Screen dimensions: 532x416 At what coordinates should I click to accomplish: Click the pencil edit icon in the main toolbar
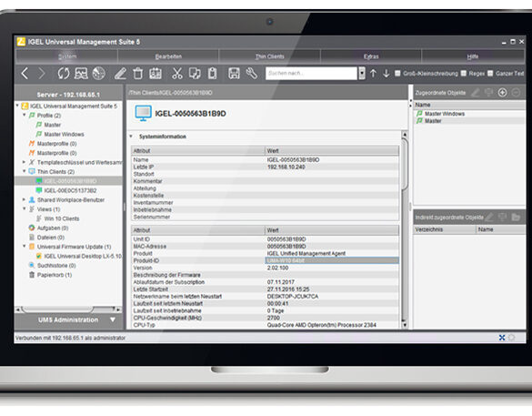click(120, 74)
